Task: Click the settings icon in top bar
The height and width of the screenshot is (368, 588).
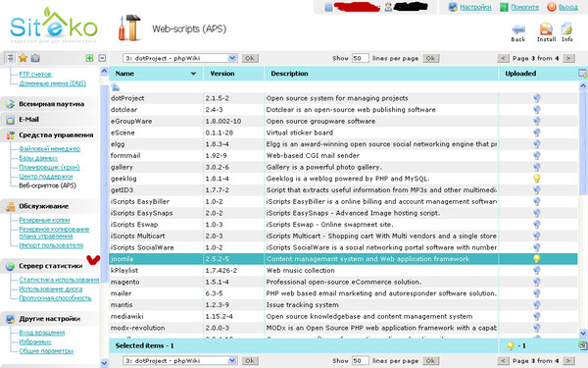Action: point(453,7)
